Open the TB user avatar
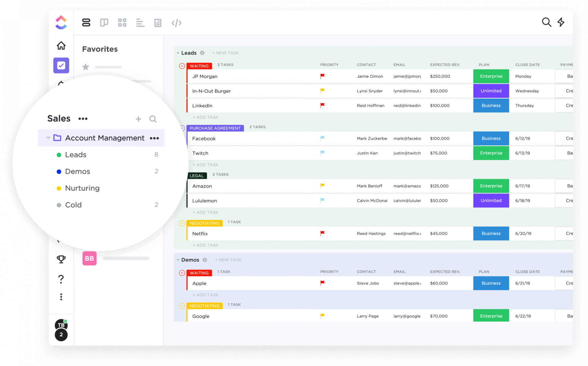Viewport: 588px width, 366px height. 61,325
